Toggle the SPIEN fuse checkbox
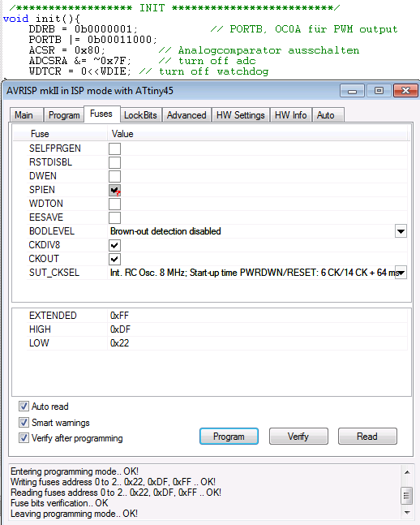Image resolution: width=420 pixels, height=525 pixels. coord(114,190)
